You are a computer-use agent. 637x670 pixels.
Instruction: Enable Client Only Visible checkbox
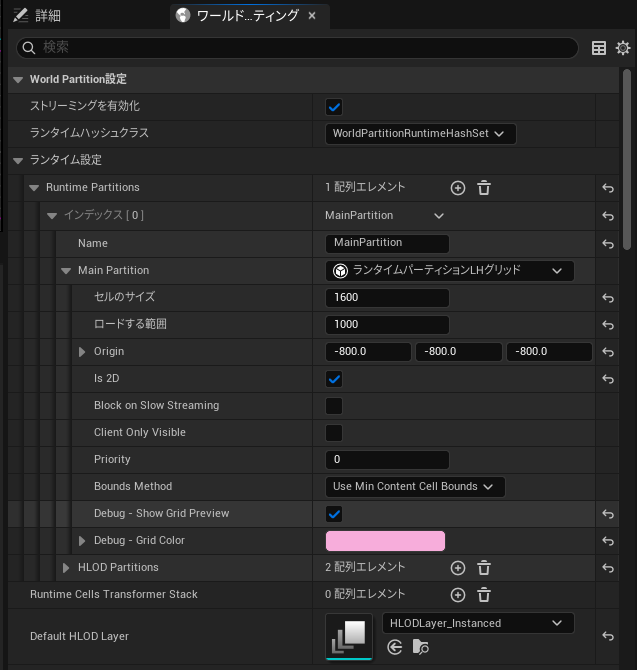(x=334, y=433)
